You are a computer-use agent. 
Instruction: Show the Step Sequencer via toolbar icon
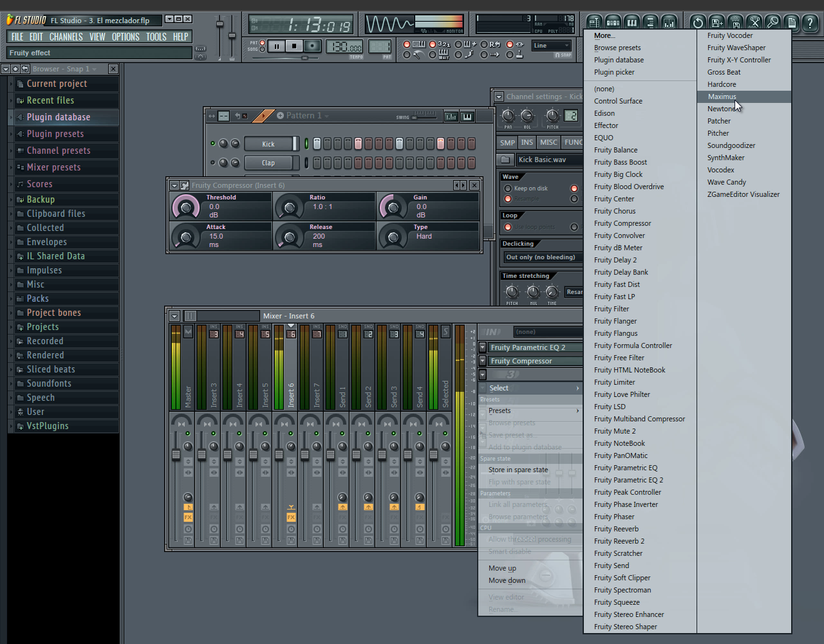[x=613, y=23]
